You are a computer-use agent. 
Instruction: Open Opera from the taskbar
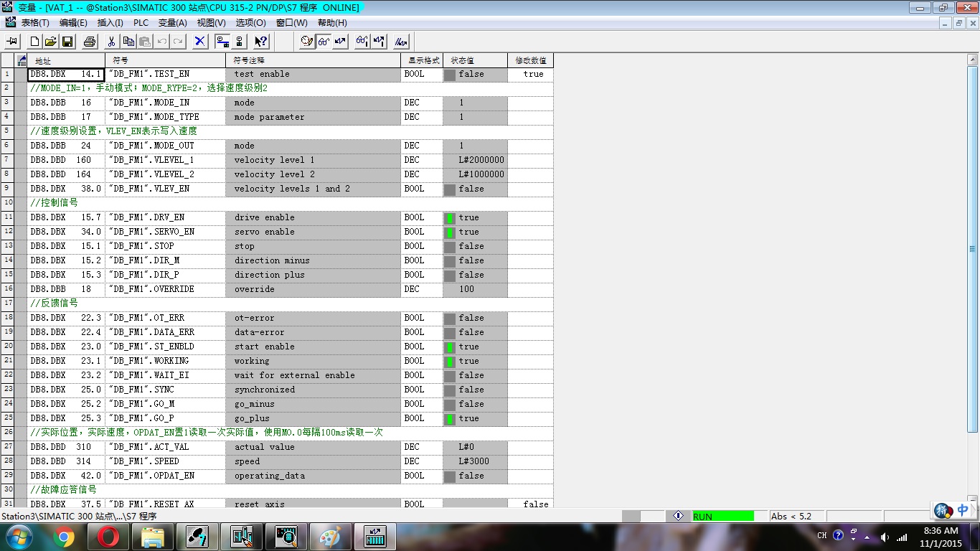pyautogui.click(x=108, y=537)
